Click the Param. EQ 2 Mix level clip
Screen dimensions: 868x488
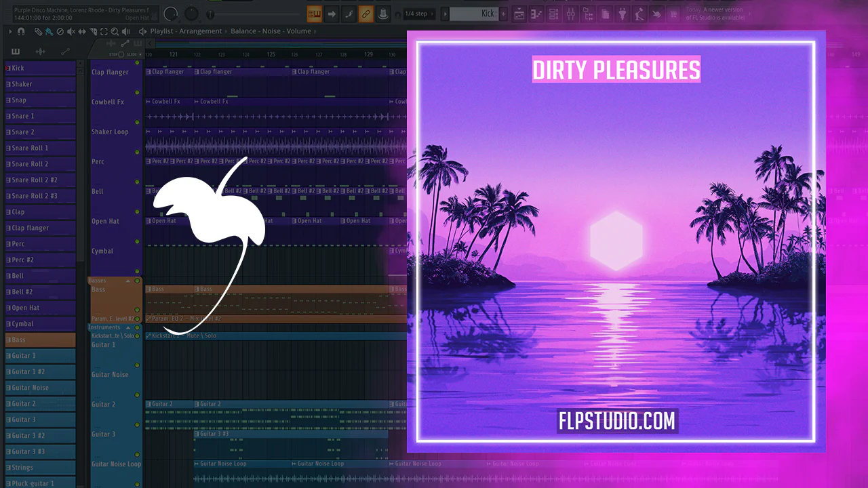275,319
